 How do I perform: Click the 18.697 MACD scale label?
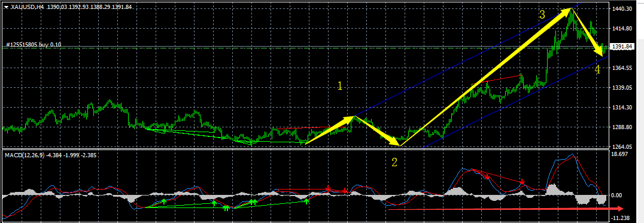click(619, 154)
